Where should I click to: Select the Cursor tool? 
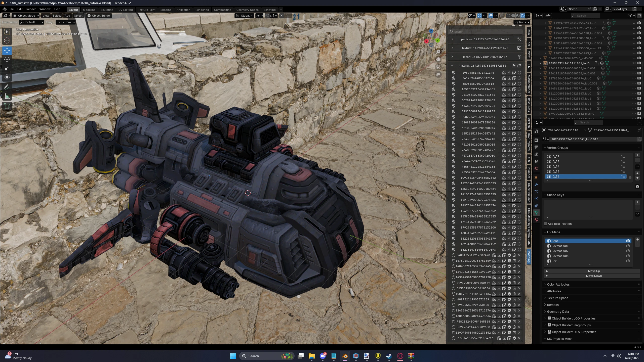point(7,40)
